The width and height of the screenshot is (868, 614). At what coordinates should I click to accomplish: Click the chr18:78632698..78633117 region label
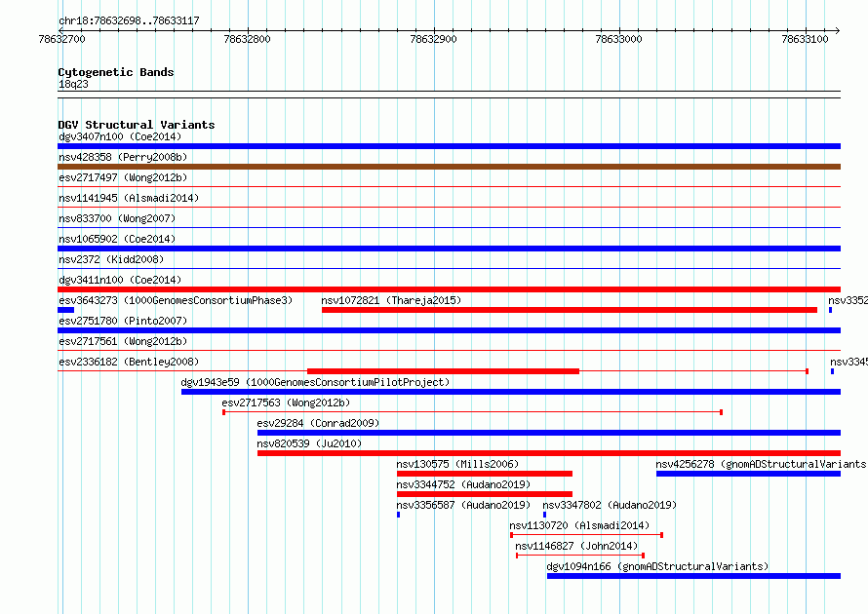(x=129, y=21)
